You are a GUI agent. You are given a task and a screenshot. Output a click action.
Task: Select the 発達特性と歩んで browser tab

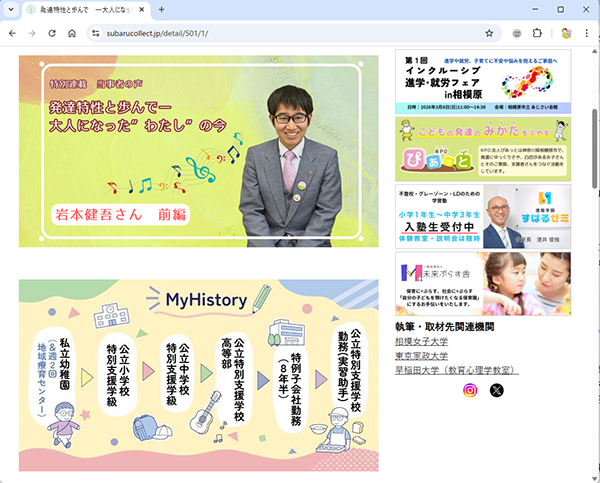click(86, 10)
